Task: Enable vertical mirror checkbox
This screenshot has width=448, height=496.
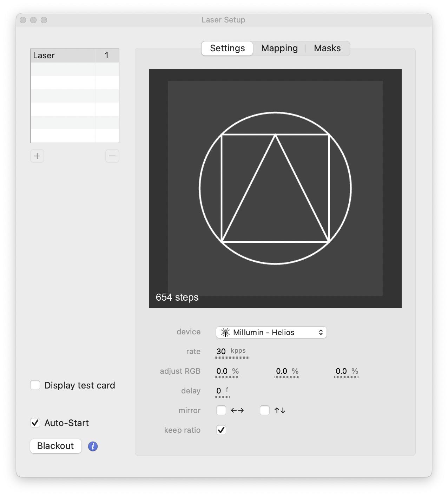Action: [265, 410]
